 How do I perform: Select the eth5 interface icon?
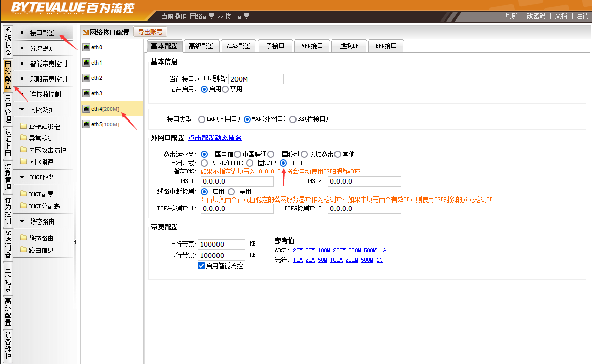(86, 125)
